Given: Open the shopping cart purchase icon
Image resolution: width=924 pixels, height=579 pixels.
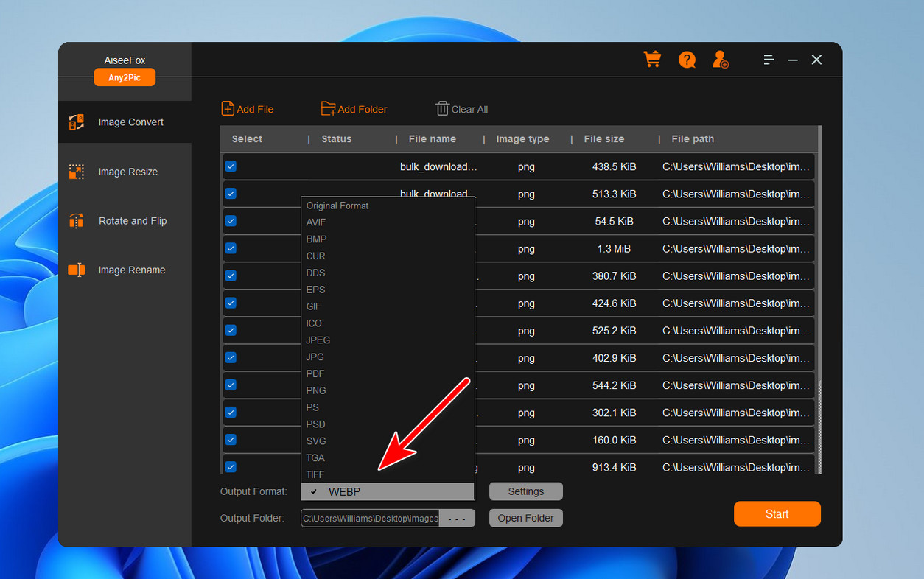Looking at the screenshot, I should click(x=652, y=60).
